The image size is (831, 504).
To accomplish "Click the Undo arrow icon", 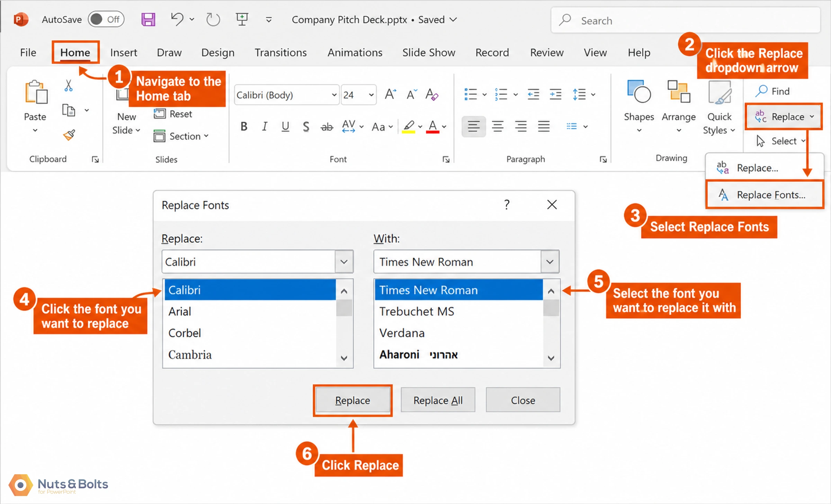I will [177, 19].
